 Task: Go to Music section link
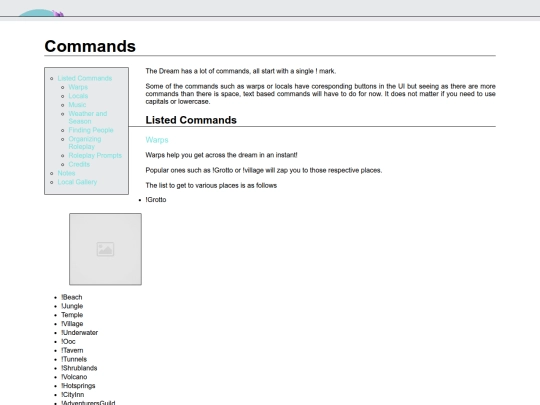click(x=77, y=105)
